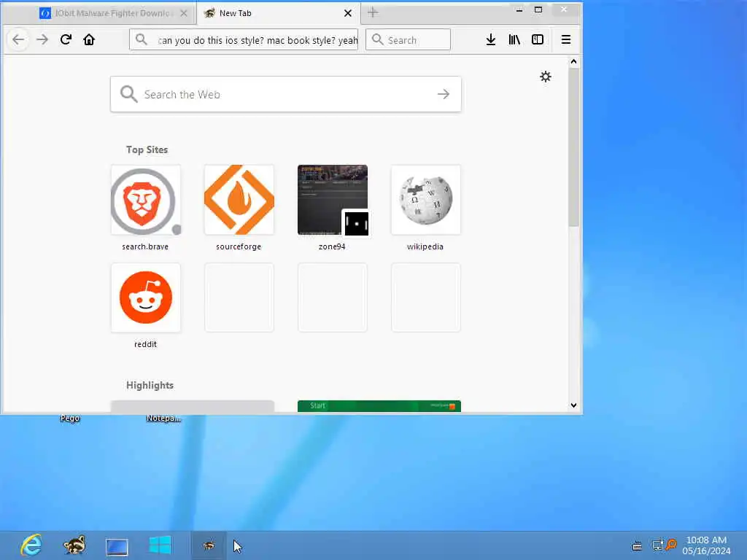Close the New Tab tab
Image resolution: width=747 pixels, height=560 pixels.
[348, 13]
